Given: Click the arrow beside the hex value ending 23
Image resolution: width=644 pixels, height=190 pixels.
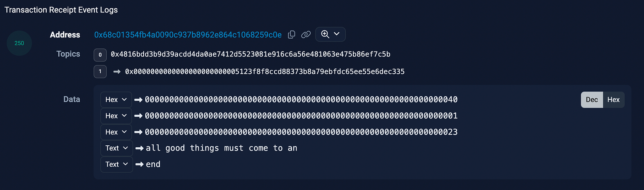Looking at the screenshot, I should tap(138, 132).
